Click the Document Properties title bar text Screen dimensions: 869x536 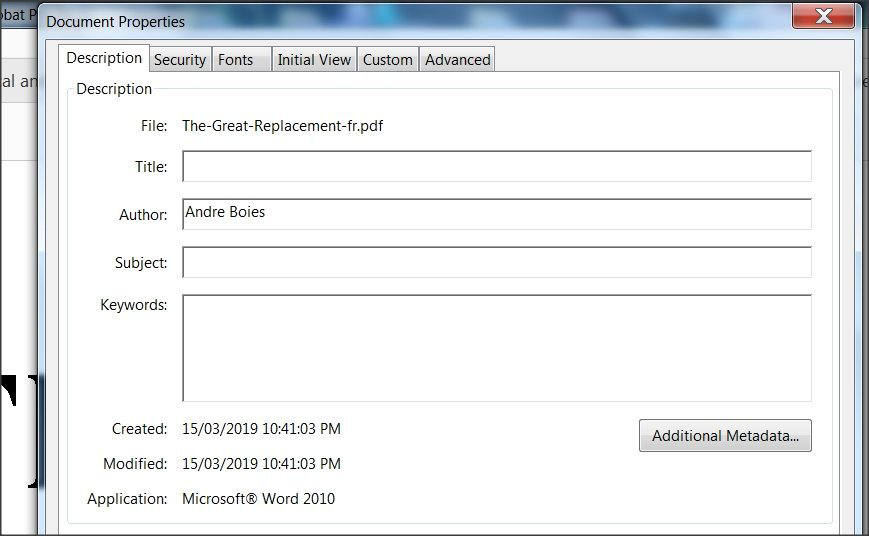click(x=115, y=22)
